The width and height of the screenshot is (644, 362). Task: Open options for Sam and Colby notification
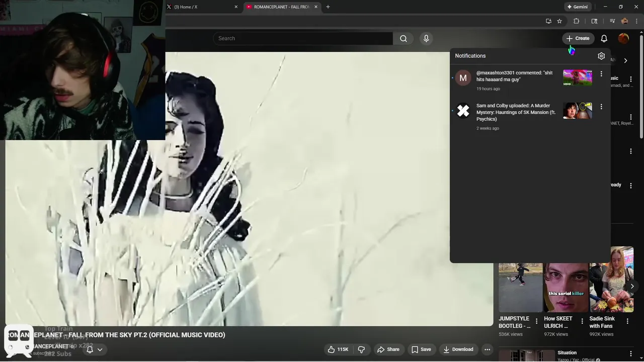pos(601,107)
